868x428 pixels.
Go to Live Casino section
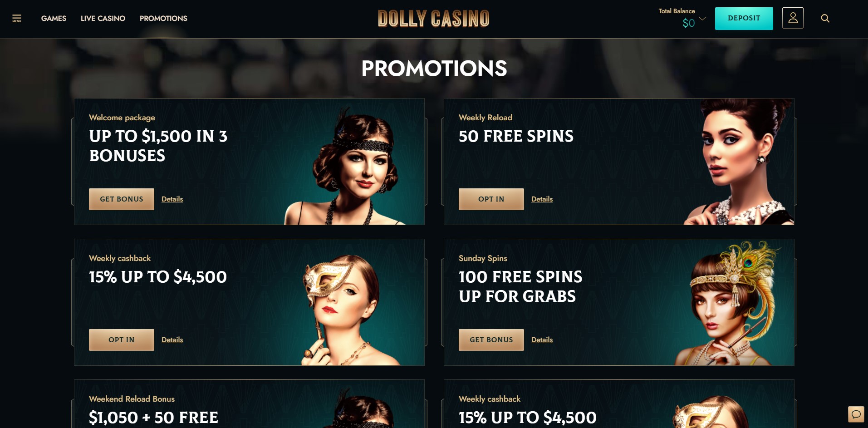coord(103,19)
